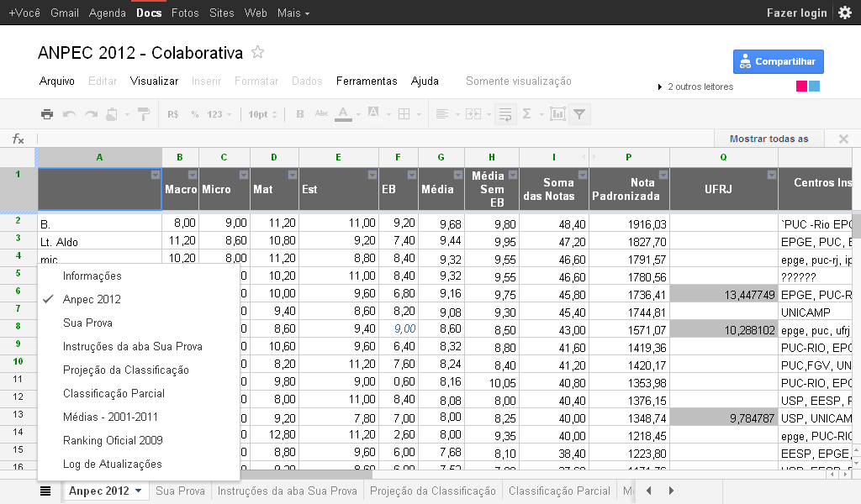Switch to Instruções da aba Sua Prova tab
861x504 pixels.
point(288,491)
